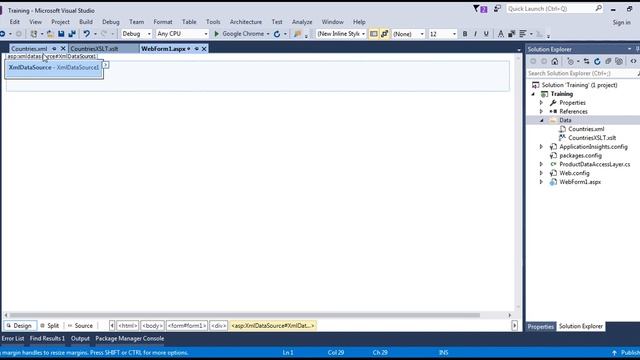
Task: Click the Undo arrow icon
Action: pos(87,34)
